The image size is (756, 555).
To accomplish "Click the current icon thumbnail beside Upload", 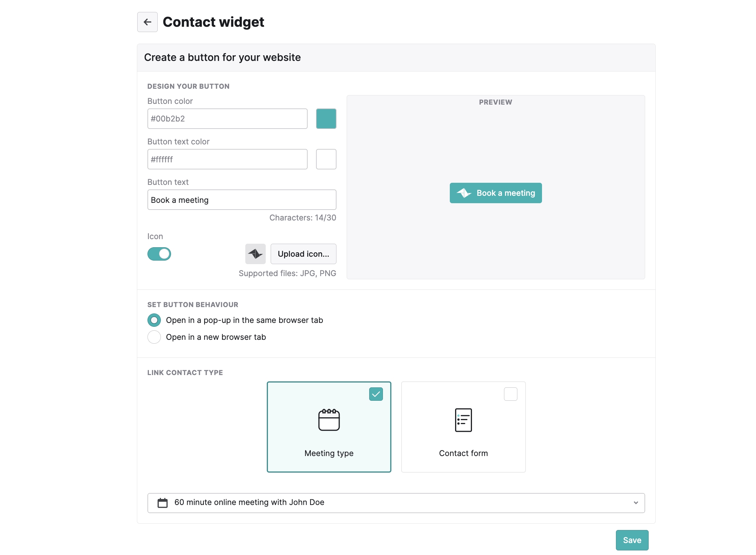I will coord(255,254).
